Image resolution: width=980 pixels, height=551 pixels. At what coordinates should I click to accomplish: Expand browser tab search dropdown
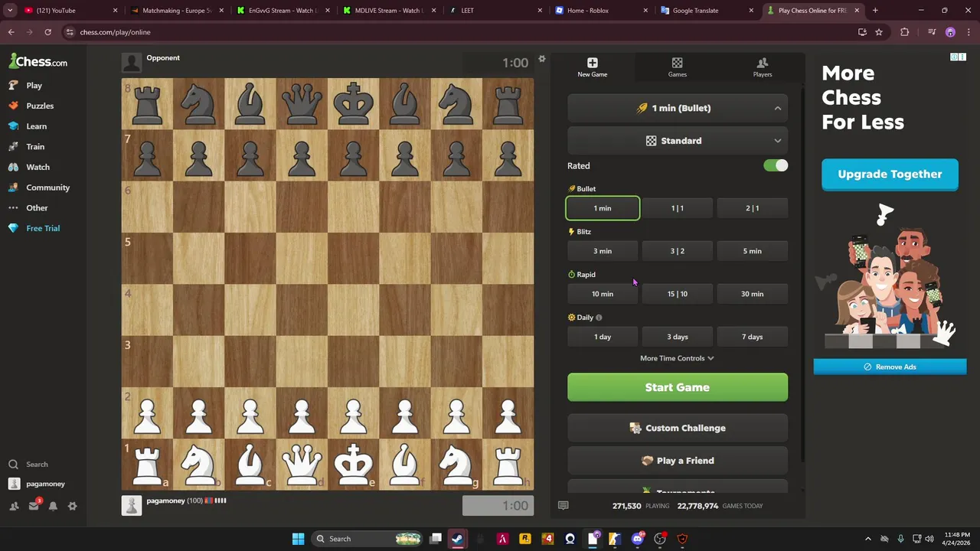(10, 11)
